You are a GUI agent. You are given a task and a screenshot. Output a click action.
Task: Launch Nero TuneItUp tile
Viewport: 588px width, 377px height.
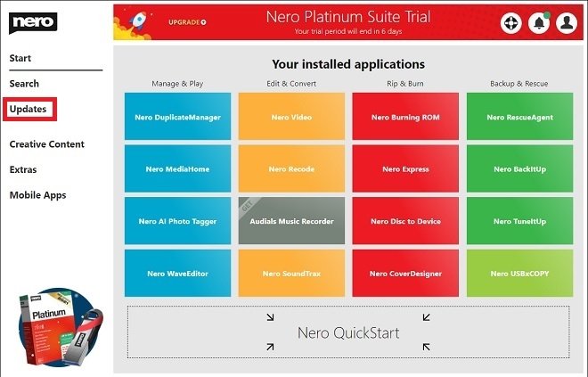519,220
